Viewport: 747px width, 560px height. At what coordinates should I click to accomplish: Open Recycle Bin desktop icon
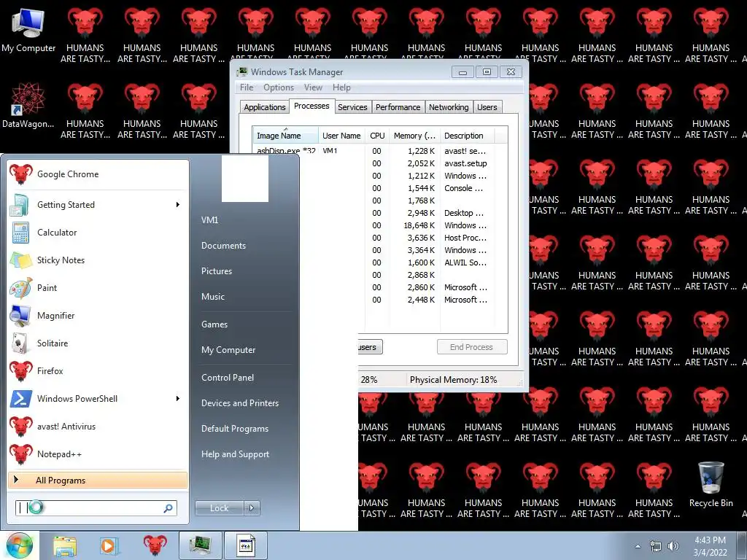tap(711, 484)
